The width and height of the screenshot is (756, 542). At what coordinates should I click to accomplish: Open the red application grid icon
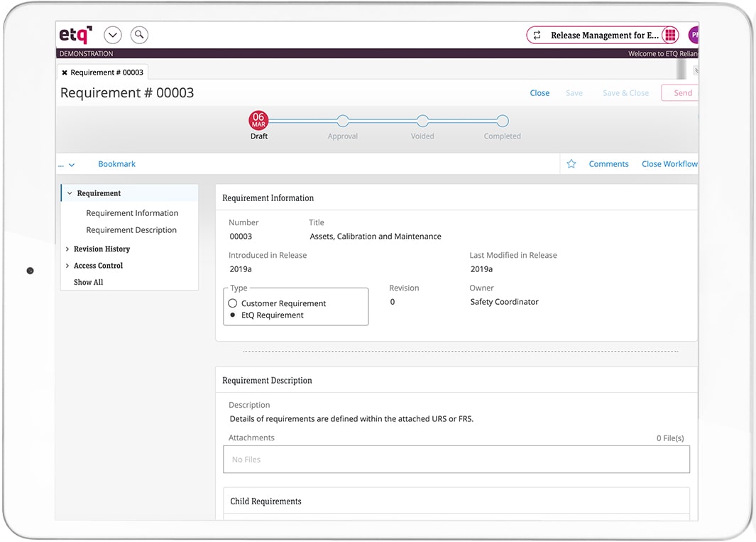[670, 36]
